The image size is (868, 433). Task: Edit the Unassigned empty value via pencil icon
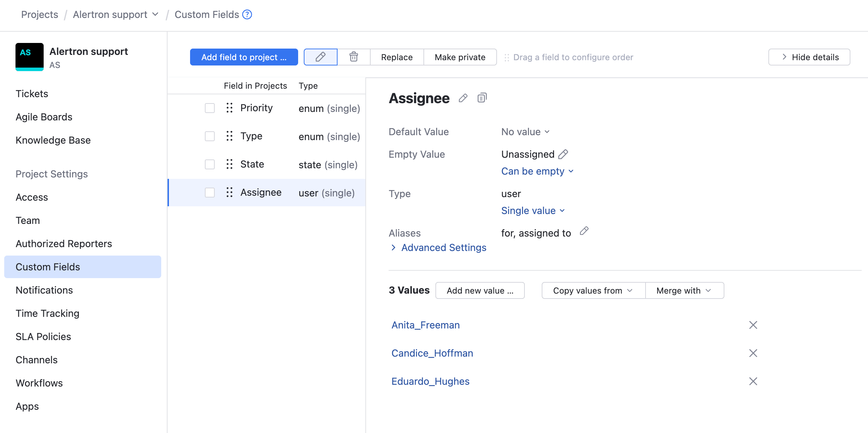click(x=563, y=154)
